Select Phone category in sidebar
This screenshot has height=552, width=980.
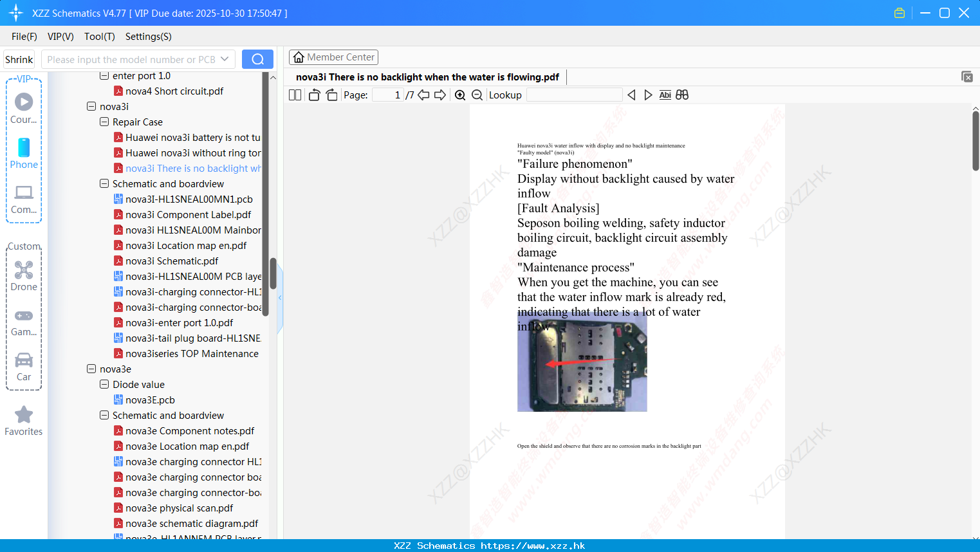pos(24,153)
